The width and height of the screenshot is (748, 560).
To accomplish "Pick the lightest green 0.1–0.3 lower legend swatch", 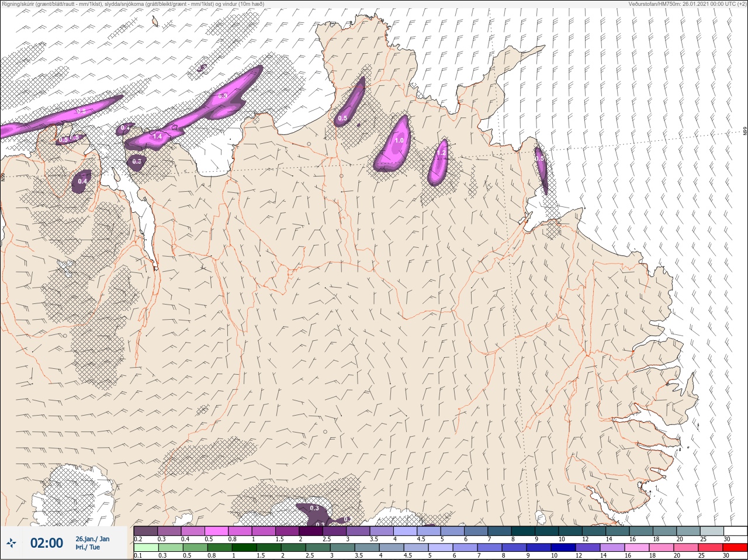I will [146, 548].
